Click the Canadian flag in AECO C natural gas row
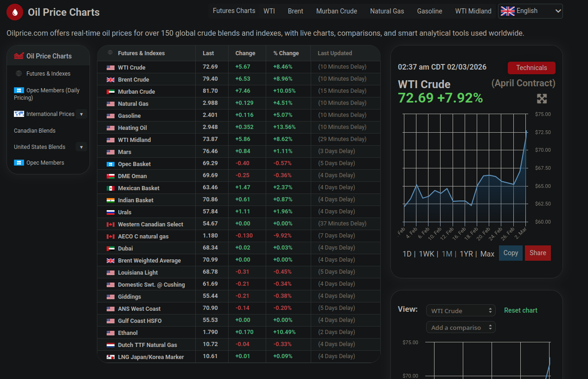The height and width of the screenshot is (379, 588). pos(110,237)
